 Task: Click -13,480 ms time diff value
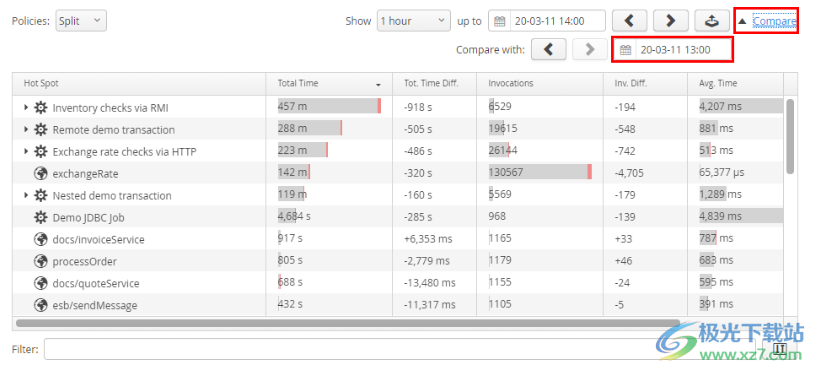click(x=429, y=283)
